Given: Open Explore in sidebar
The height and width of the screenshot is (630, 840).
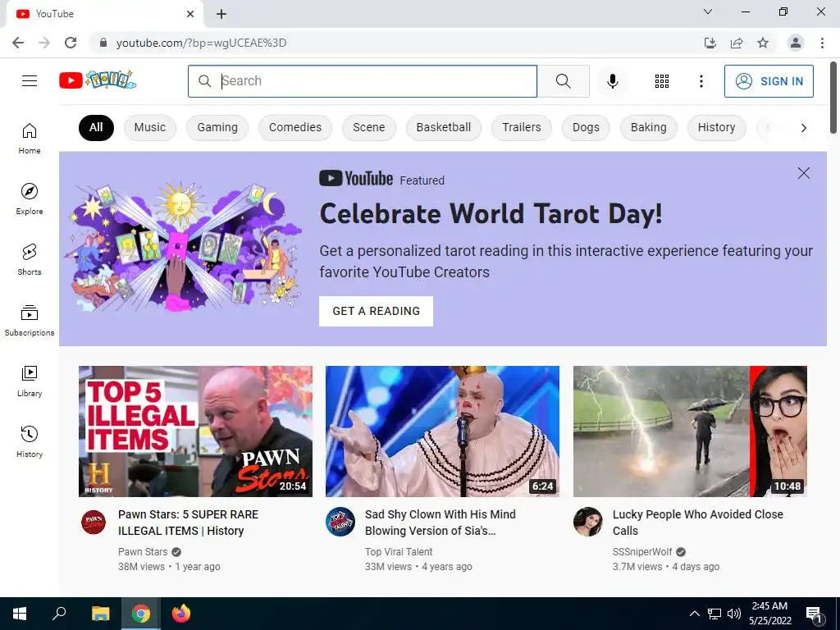Looking at the screenshot, I should coord(30,199).
